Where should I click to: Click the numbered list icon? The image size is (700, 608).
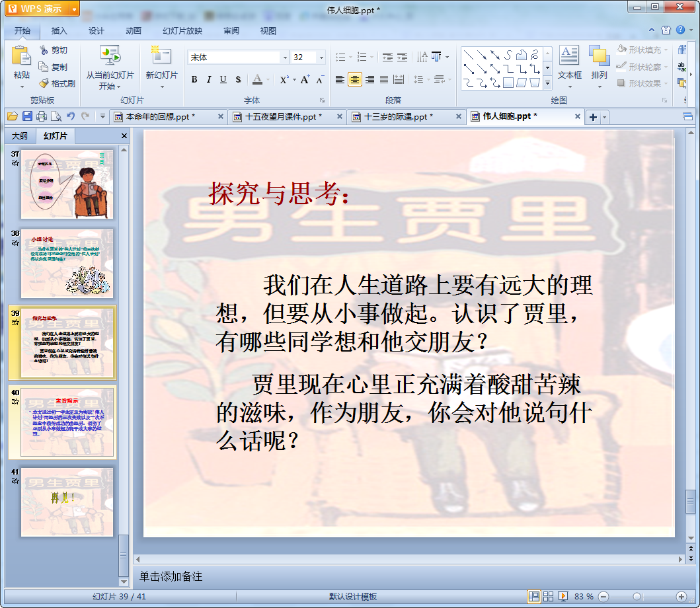(x=362, y=57)
